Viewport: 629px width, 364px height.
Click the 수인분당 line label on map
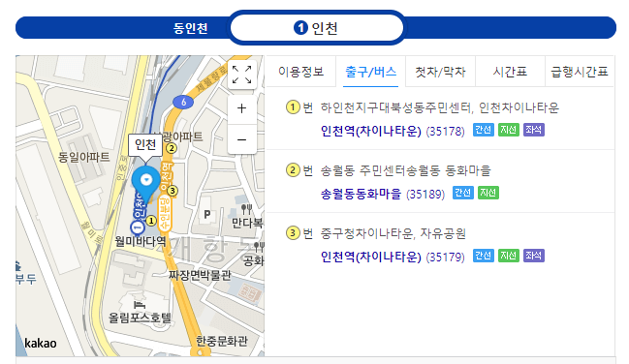165,213
